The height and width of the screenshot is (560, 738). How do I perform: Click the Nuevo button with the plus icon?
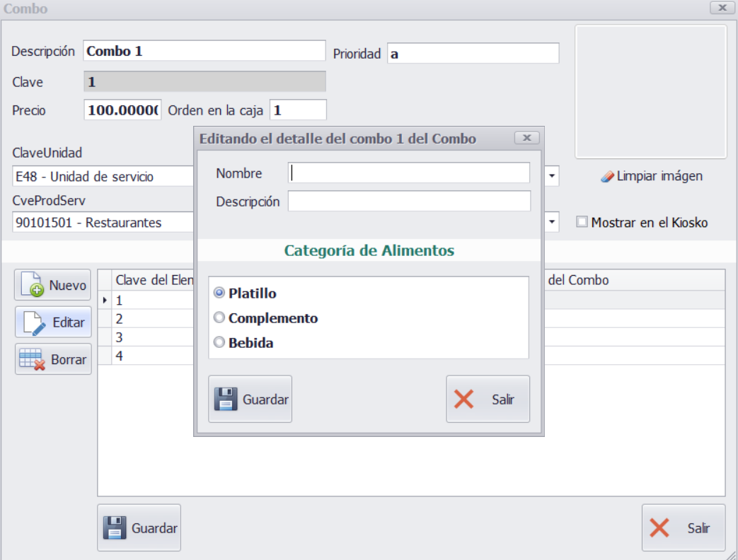[x=53, y=285]
